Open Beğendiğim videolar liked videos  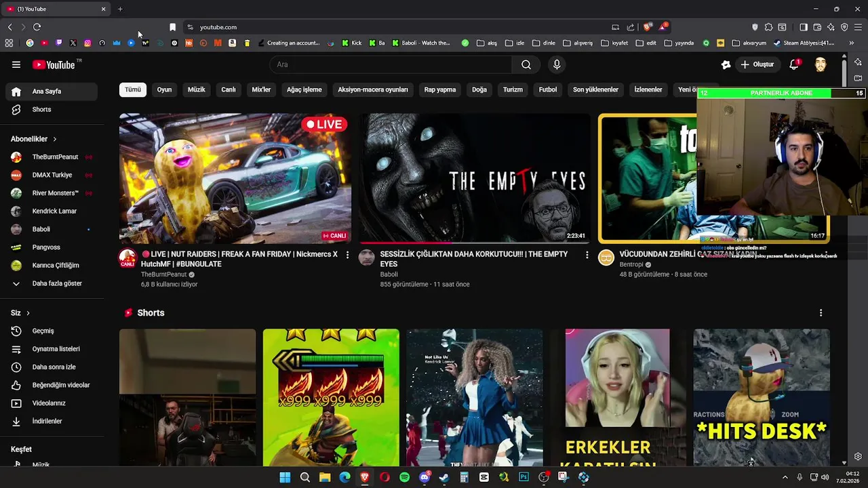coord(52,385)
